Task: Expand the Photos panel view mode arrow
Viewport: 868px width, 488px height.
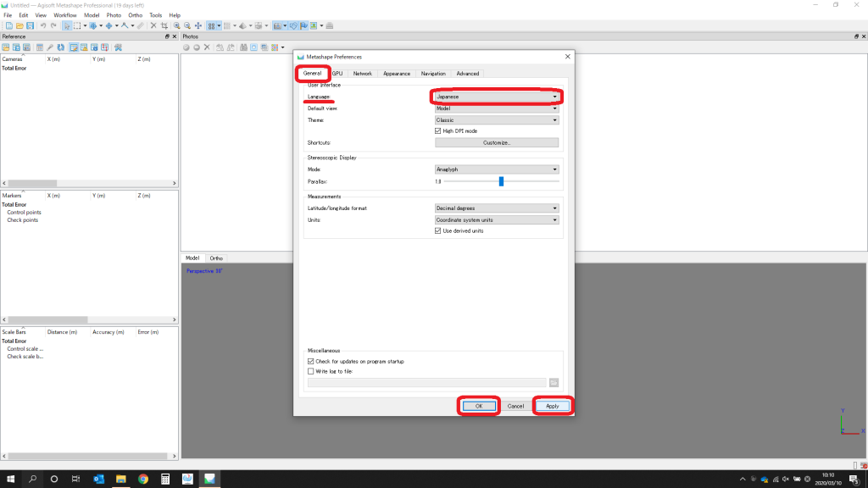Action: click(282, 47)
